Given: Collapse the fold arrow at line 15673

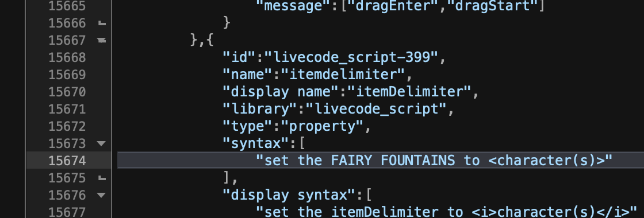Looking at the screenshot, I should pyautogui.click(x=101, y=143).
